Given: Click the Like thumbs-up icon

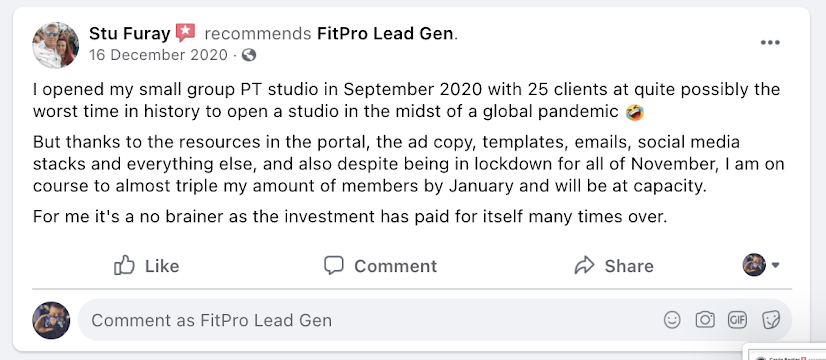Looking at the screenshot, I should (x=124, y=265).
